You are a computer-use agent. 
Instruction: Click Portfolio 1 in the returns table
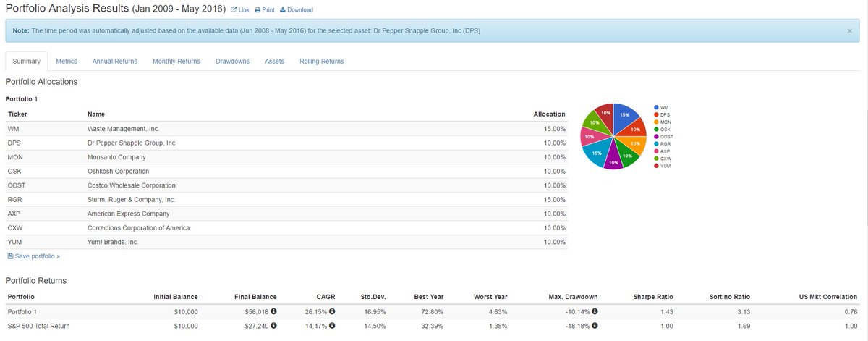pyautogui.click(x=24, y=311)
